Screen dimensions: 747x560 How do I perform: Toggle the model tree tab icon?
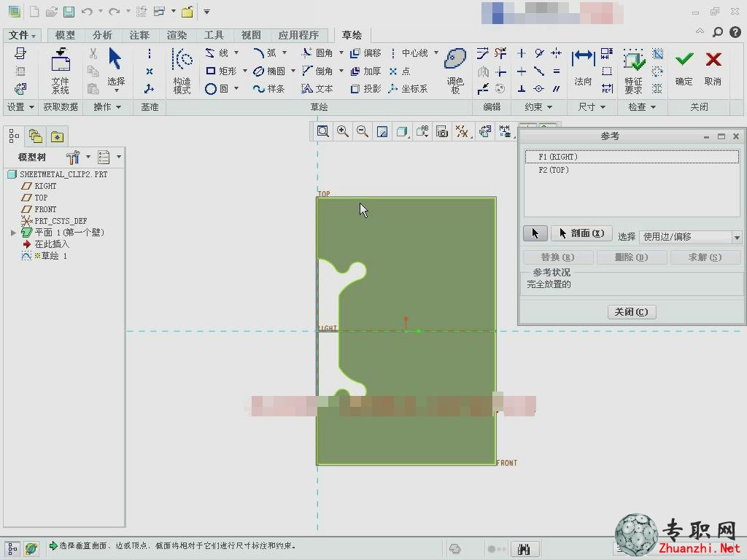pyautogui.click(x=14, y=136)
